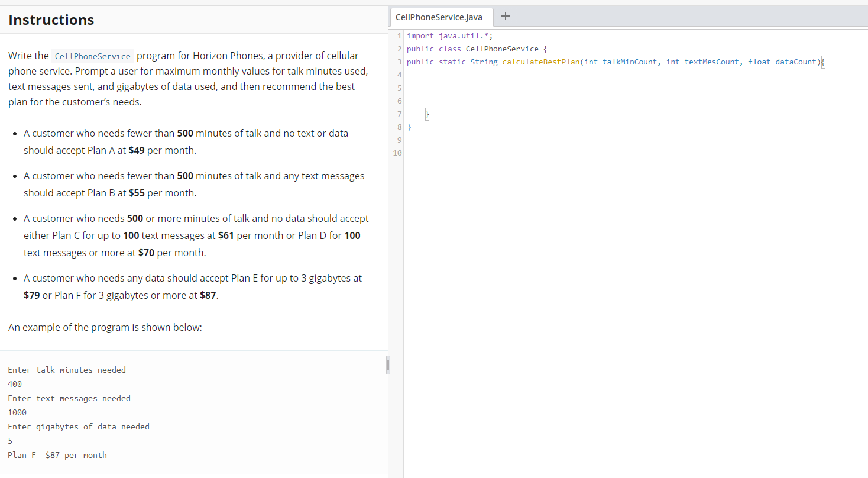868x478 pixels.
Task: Click line number 10 at the editor bottom
Action: coord(397,153)
